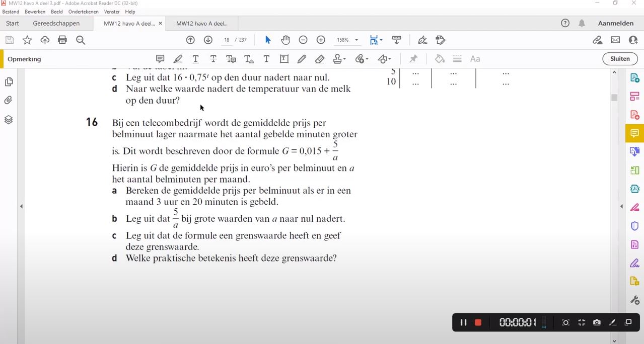This screenshot has height=344, width=644.
Task: Open the layers panel
Action: [9, 120]
